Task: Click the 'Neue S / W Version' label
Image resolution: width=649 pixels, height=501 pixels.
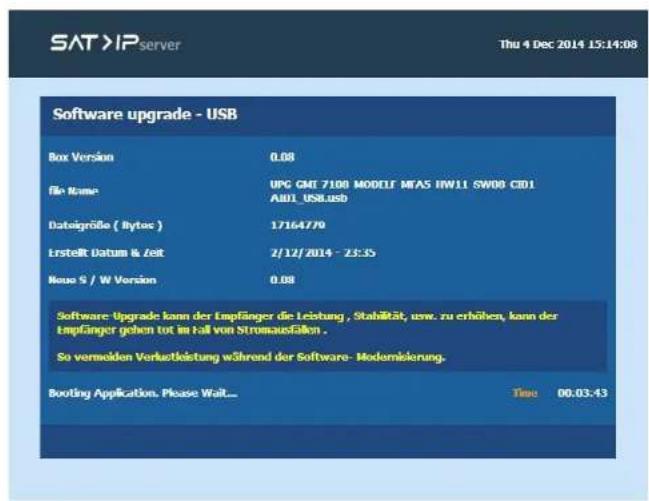Action: [103, 280]
